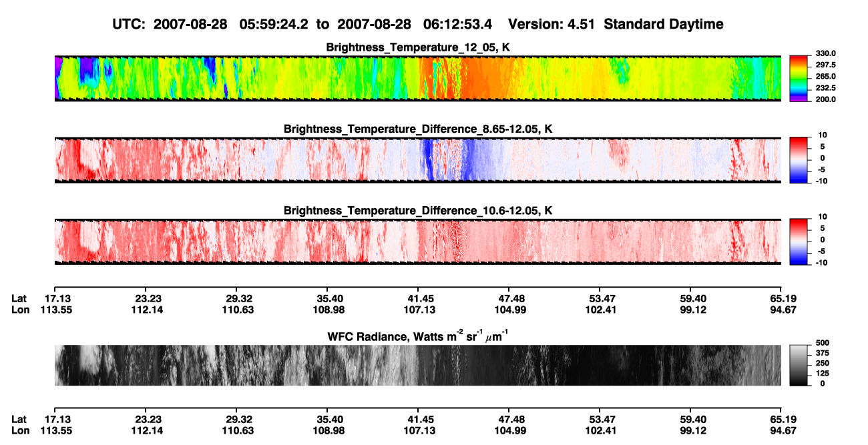This screenshot has height=445, width=868.
Task: Click the 'UTC:' label in the header
Action: coord(130,25)
